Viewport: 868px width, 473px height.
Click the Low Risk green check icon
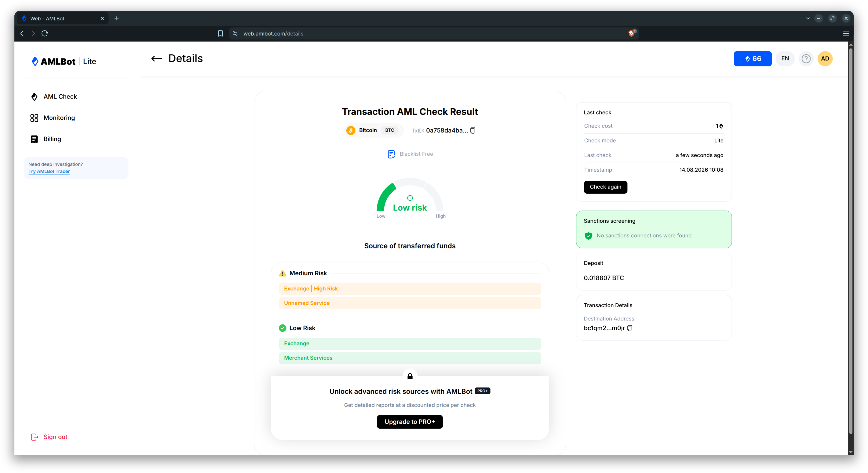coord(282,328)
